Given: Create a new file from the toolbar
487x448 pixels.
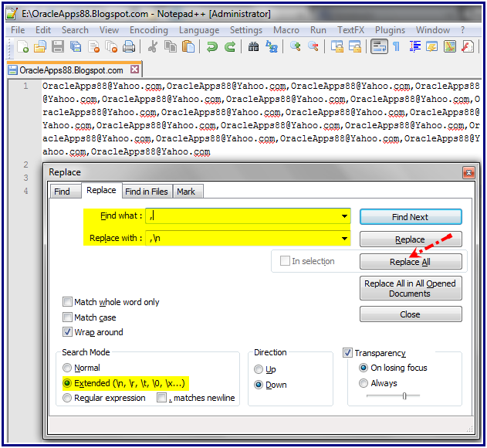Looking at the screenshot, I should [22, 46].
